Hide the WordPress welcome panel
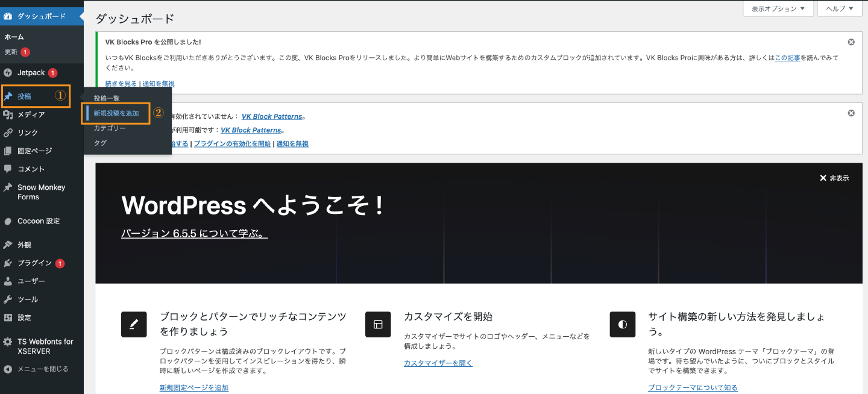Screen dimensions: 868x394 tap(834, 178)
